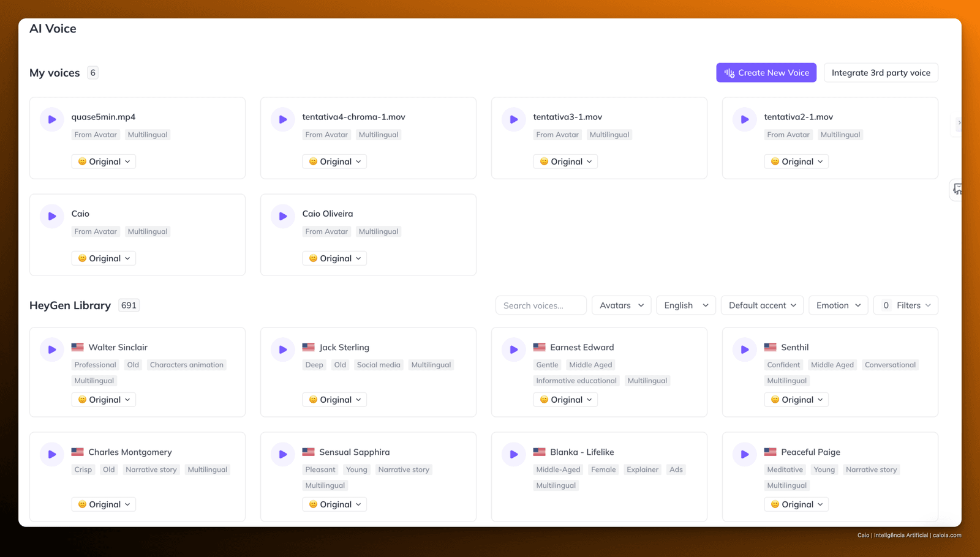Play the tentativa2-1.mov voice preview
980x557 pixels.
[x=745, y=119]
